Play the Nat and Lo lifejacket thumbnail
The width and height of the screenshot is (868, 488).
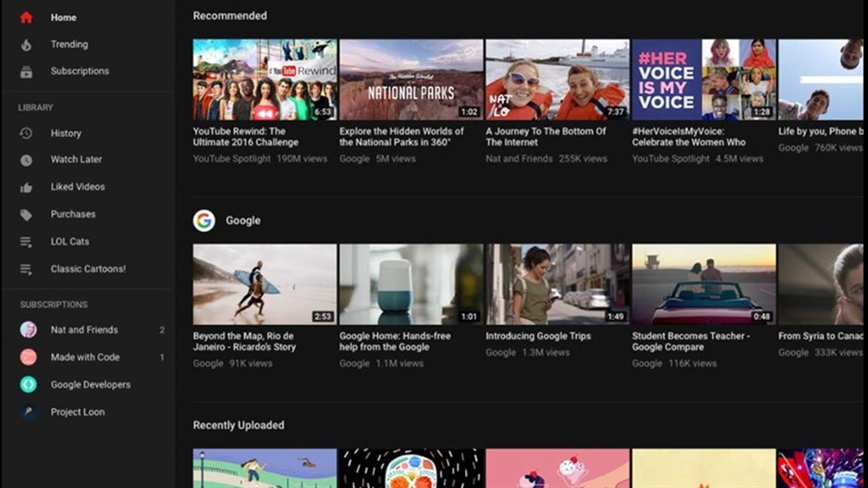click(x=557, y=80)
